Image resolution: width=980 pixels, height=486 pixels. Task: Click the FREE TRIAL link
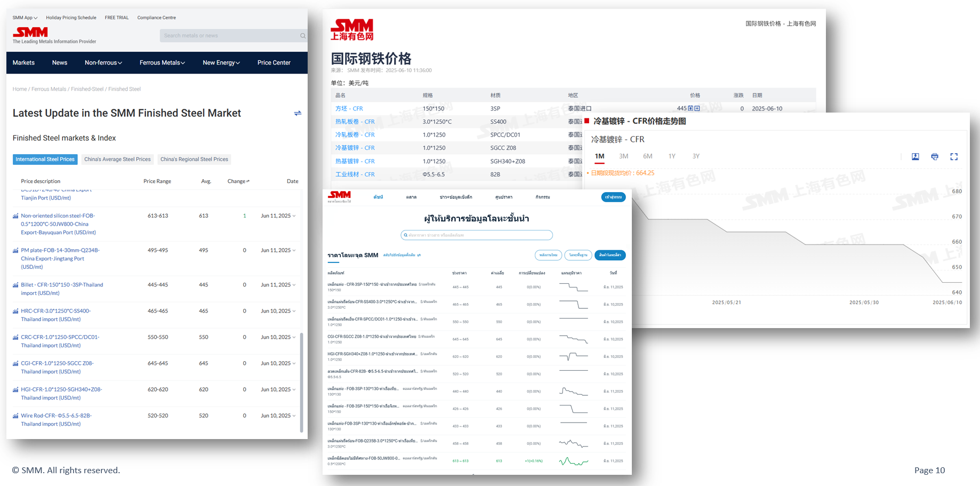[x=117, y=18]
